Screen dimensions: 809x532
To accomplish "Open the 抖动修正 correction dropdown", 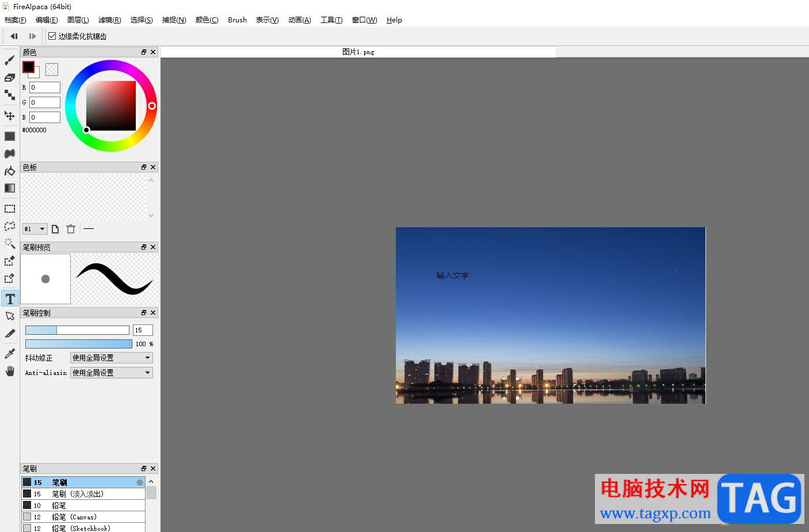I will (112, 358).
